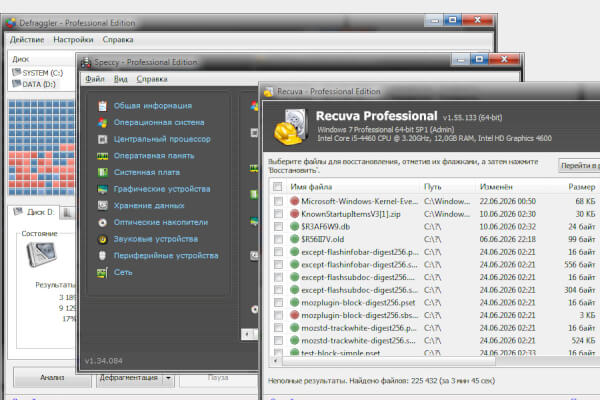Check the KnownStartupItemsV3[1].zip checkbox
600x400 pixels.
pos(278,214)
